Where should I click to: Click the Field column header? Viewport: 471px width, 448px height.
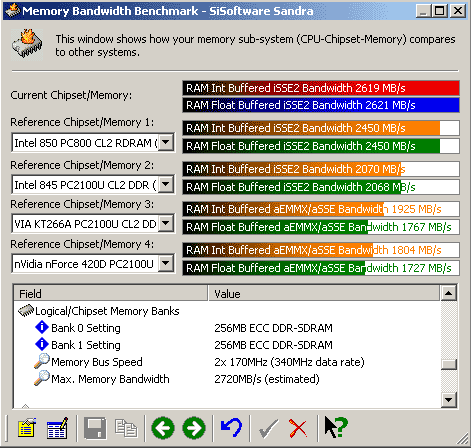click(x=111, y=293)
